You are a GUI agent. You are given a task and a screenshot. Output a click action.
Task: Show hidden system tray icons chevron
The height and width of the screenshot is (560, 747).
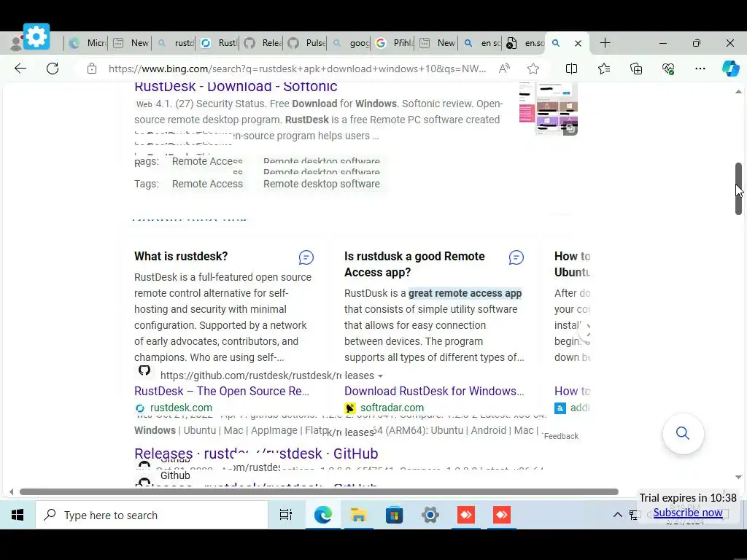617,515
